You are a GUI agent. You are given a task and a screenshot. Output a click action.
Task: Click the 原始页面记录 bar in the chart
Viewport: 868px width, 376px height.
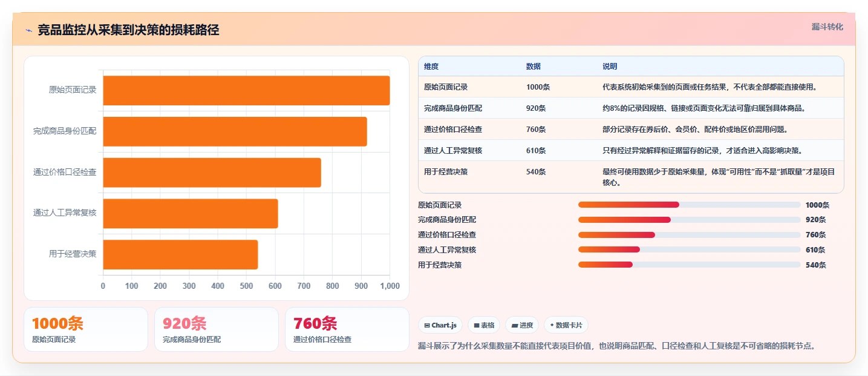pyautogui.click(x=246, y=90)
